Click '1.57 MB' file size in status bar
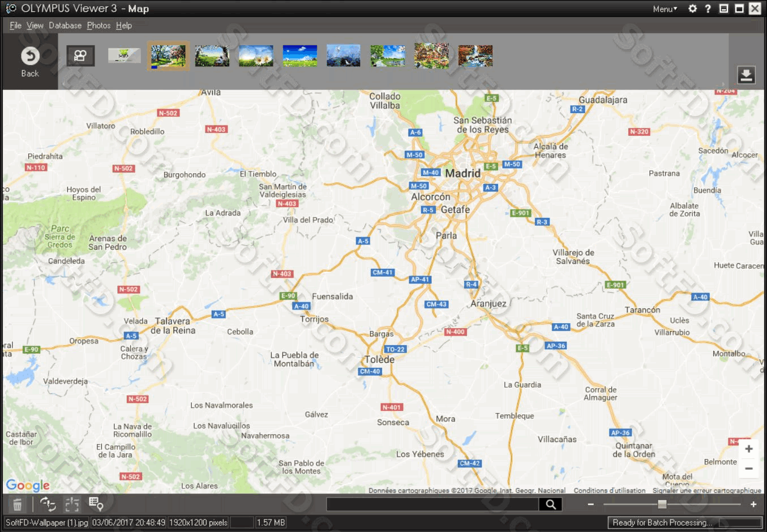767x532 pixels. [x=271, y=522]
